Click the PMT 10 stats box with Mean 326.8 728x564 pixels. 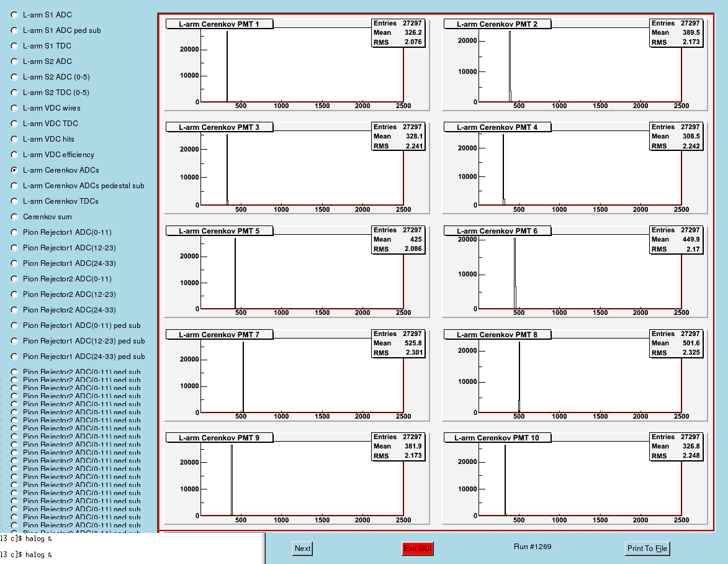(676, 447)
